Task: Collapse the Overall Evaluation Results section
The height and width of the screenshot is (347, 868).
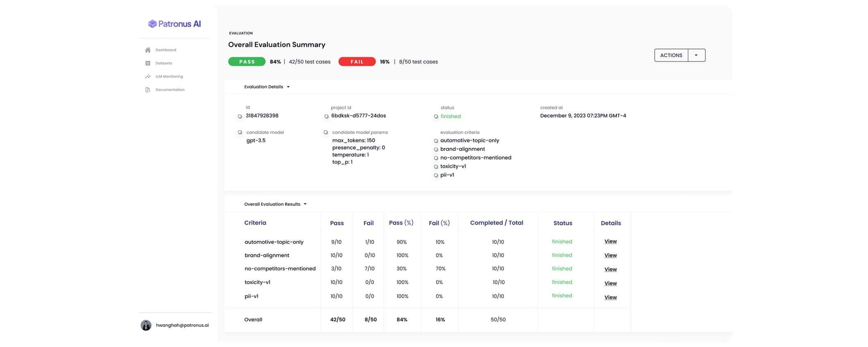Action: (305, 204)
